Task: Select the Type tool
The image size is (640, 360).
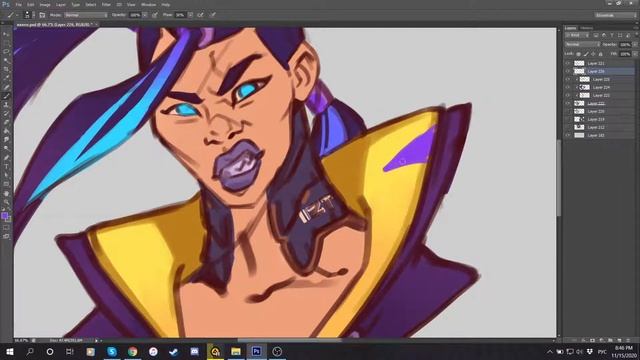Action: (x=6, y=166)
